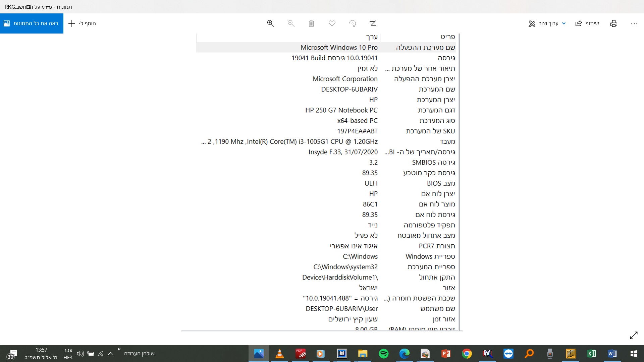Click the open book app taskbar icon
The image size is (644, 362).
tap(342, 354)
